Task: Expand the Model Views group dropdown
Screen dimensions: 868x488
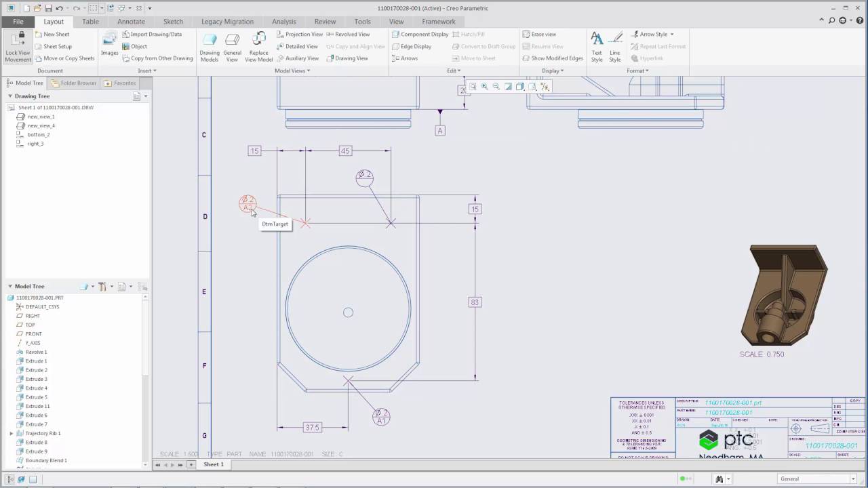Action: coord(292,70)
